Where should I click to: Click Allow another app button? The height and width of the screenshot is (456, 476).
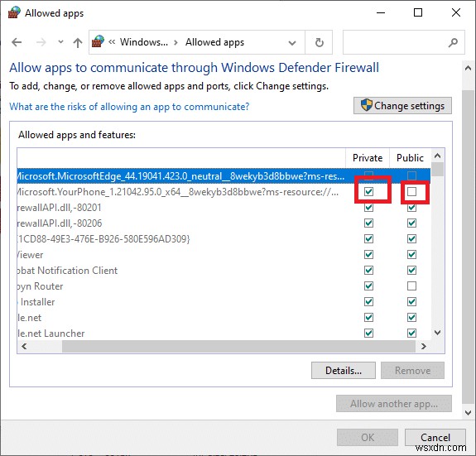[x=394, y=404]
